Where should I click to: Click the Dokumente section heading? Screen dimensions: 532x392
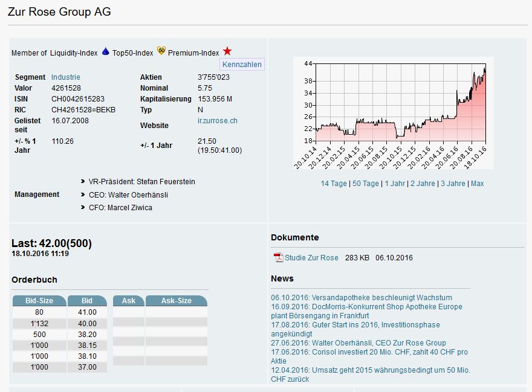click(295, 237)
